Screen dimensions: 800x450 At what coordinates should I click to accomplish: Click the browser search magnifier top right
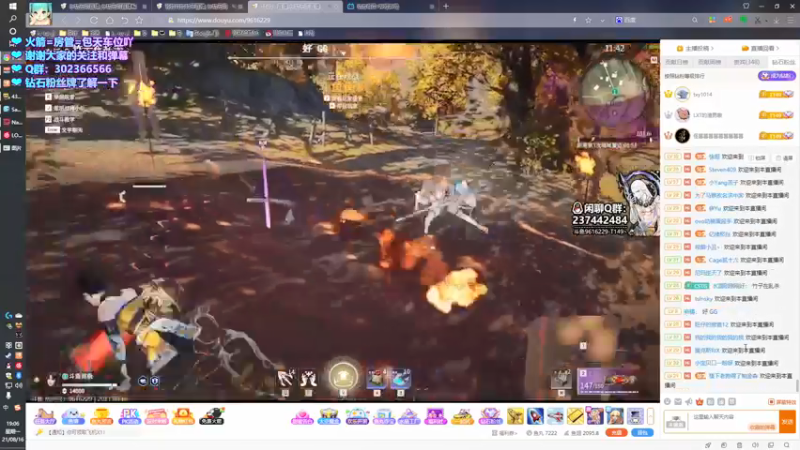point(694,20)
